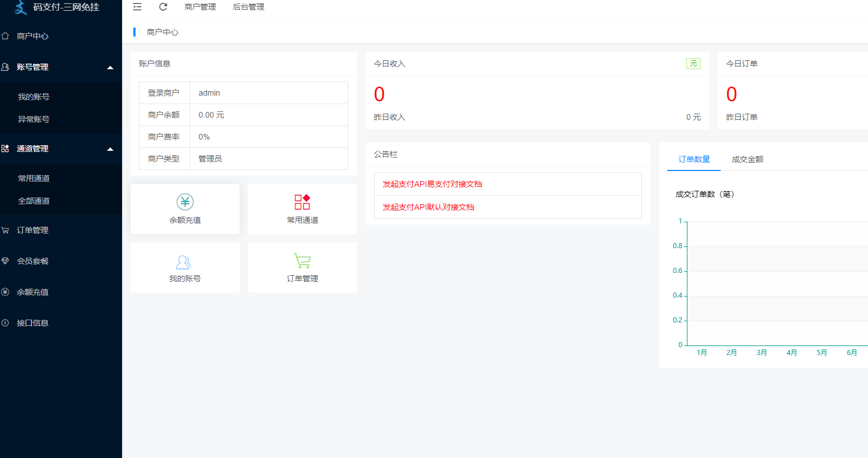
Task: Click the 我的账号 card label
Action: [185, 279]
